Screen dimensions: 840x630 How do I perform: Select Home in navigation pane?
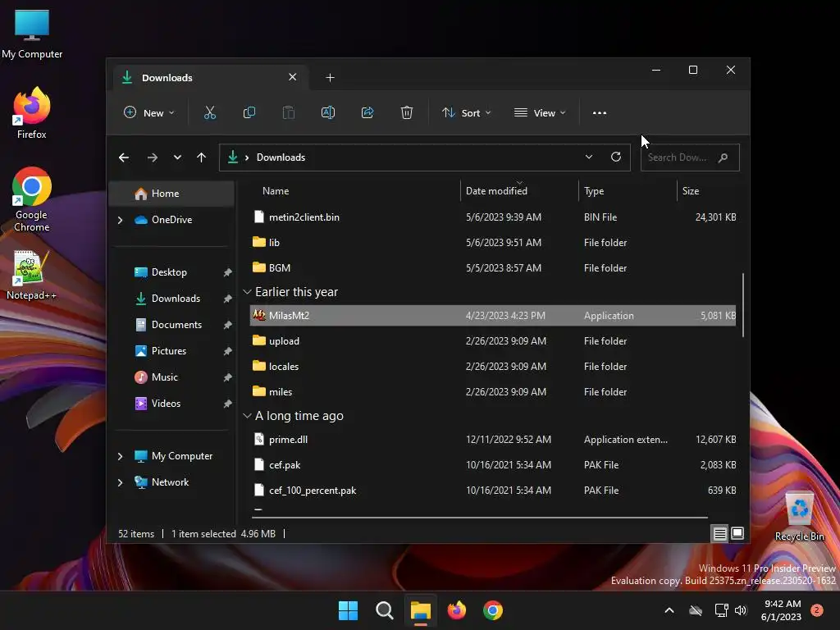click(x=172, y=194)
